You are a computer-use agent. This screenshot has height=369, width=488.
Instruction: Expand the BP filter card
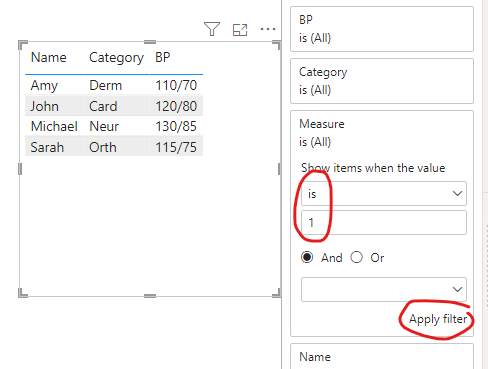pyautogui.click(x=382, y=29)
